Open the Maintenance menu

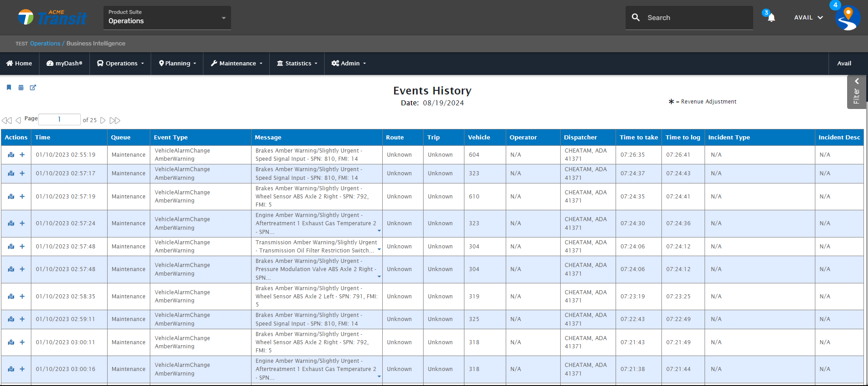(x=237, y=64)
